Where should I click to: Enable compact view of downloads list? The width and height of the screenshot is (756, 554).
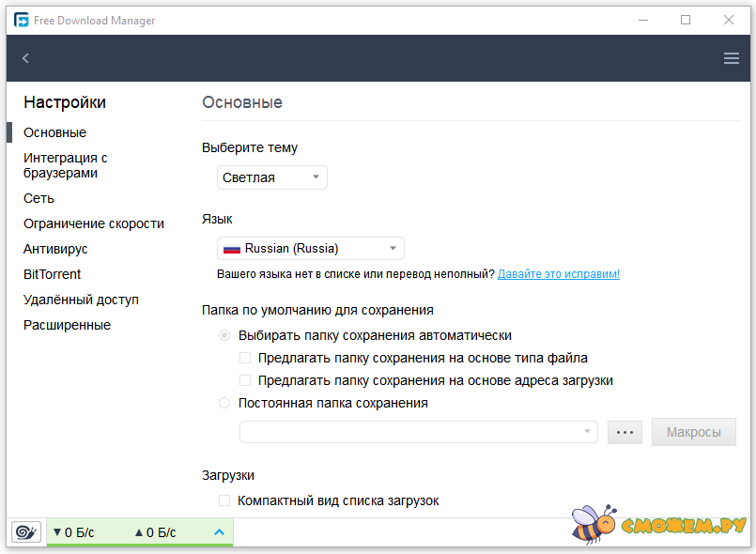pyautogui.click(x=224, y=500)
